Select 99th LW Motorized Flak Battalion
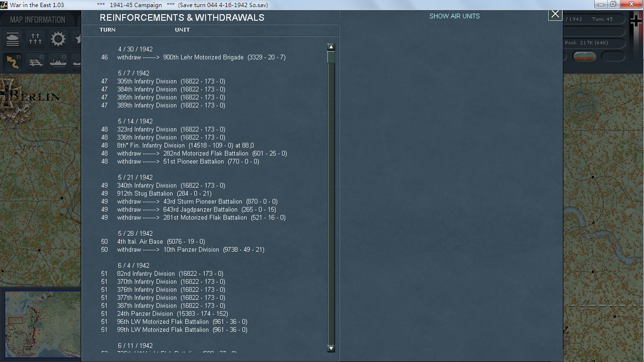The image size is (644, 362). point(182,330)
